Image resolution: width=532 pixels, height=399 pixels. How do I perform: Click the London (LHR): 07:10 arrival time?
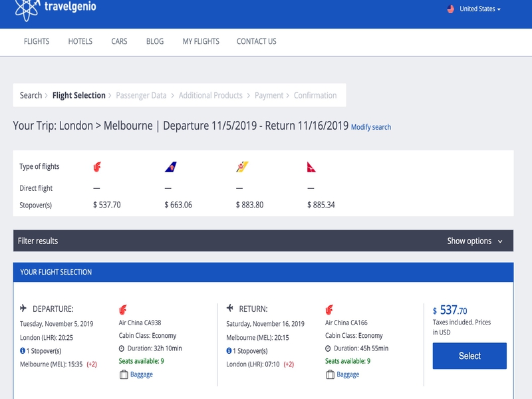pyautogui.click(x=253, y=364)
